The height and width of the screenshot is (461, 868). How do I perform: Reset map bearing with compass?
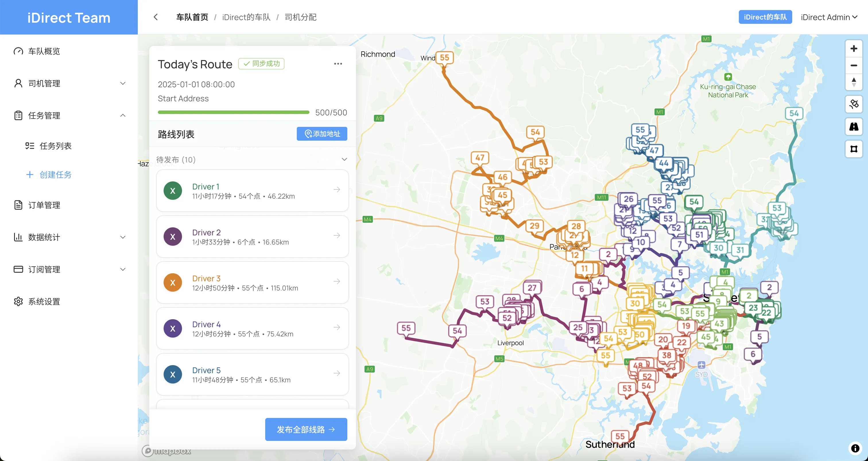[854, 82]
